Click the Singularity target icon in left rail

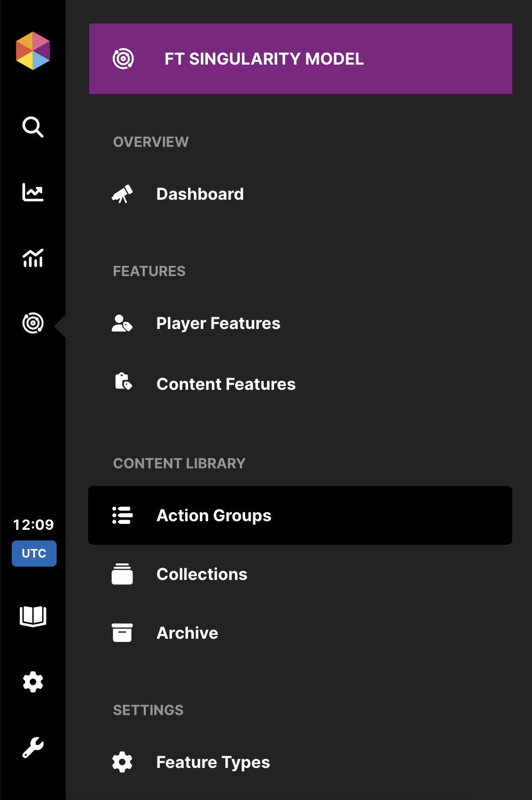coord(33,323)
